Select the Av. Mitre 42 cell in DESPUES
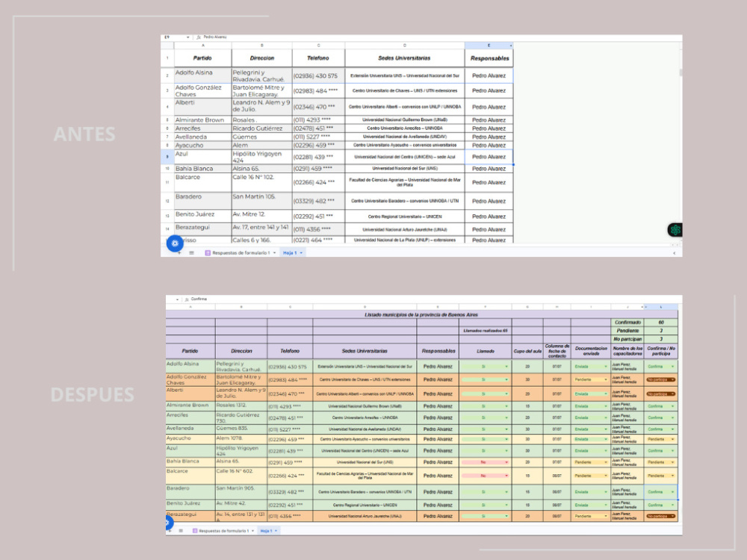The width and height of the screenshot is (747, 560). coord(241,505)
